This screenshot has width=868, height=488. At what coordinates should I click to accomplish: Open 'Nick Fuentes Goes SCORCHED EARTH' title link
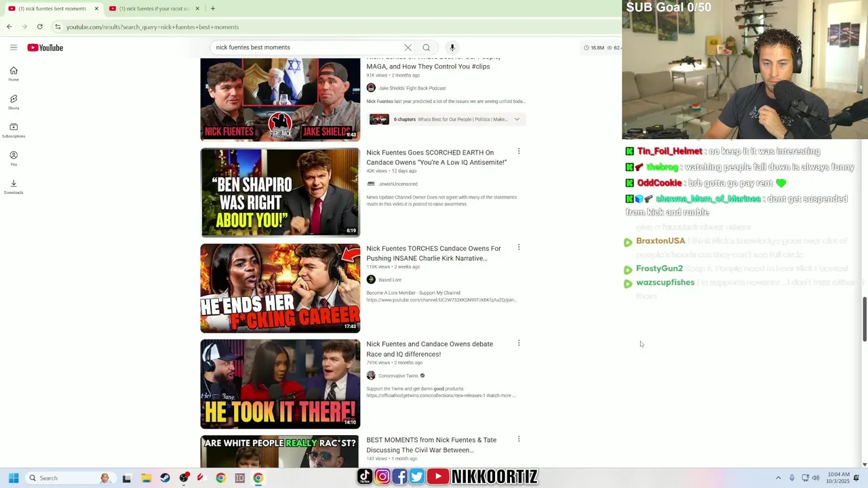click(x=436, y=157)
